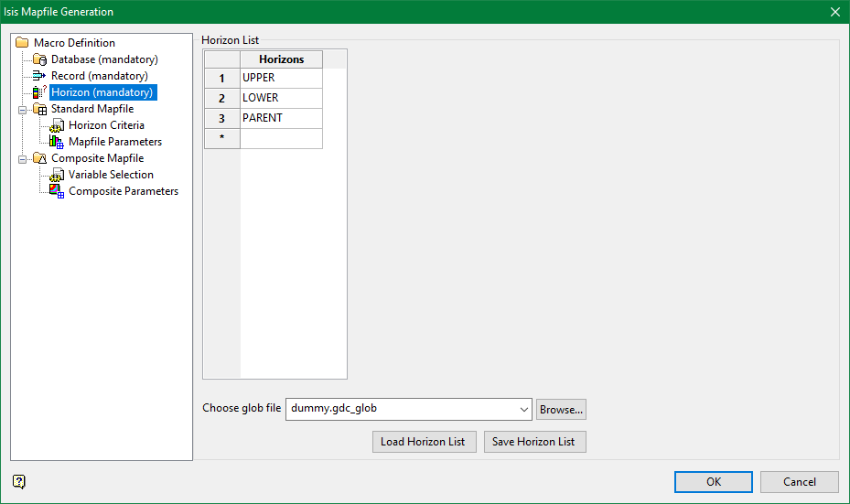Select Composite Mapfile tree item
850x504 pixels.
tap(98, 158)
